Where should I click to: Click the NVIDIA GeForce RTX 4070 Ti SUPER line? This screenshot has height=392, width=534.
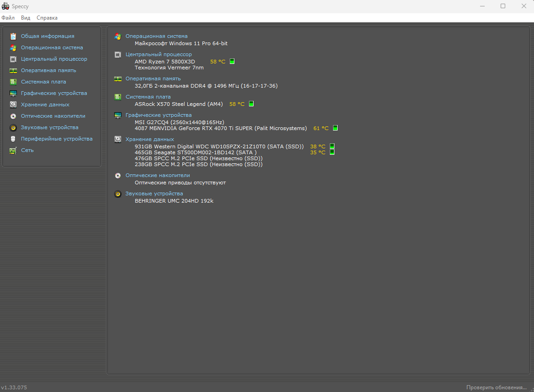pyautogui.click(x=221, y=128)
